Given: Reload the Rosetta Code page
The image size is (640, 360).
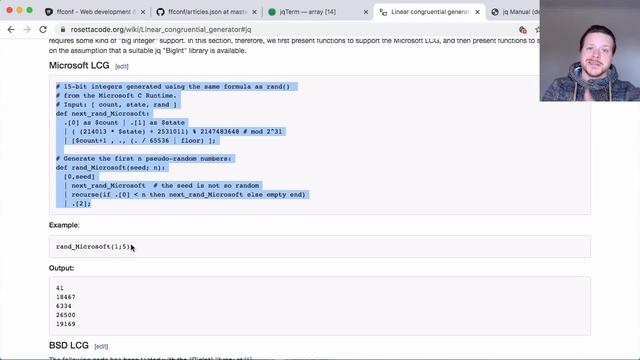Looking at the screenshot, I should pyautogui.click(x=43, y=29).
